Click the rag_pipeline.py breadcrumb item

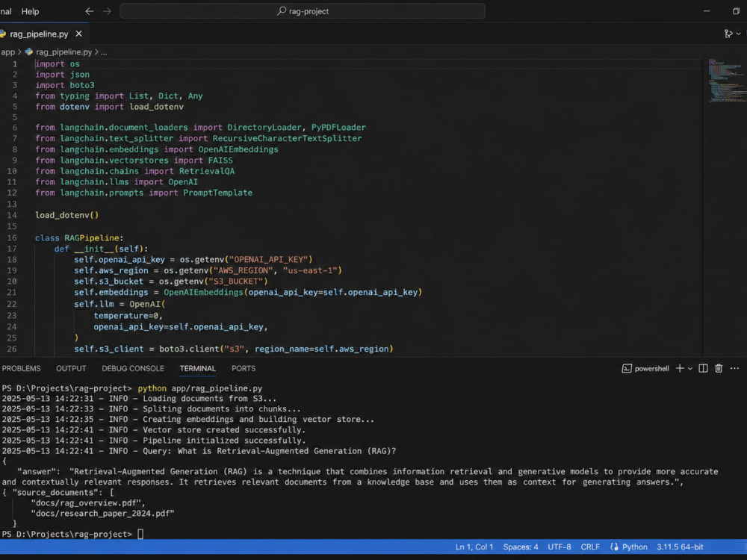point(63,52)
